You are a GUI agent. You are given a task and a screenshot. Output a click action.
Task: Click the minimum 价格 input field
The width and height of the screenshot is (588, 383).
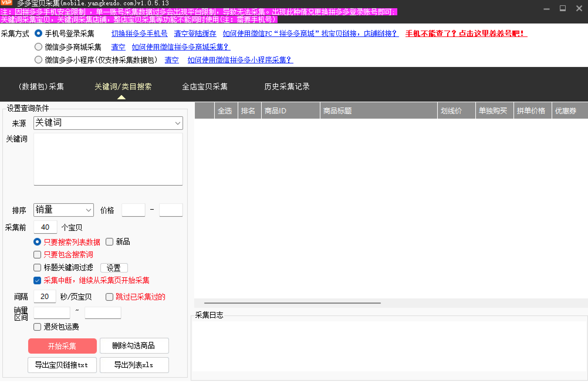coord(134,210)
